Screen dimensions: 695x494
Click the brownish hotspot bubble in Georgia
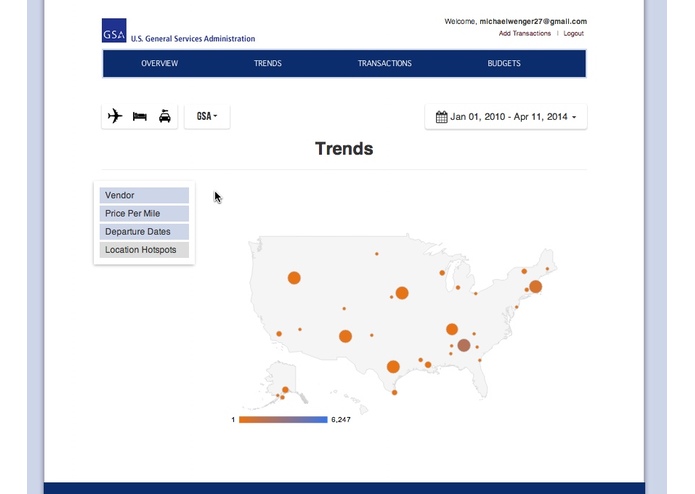pos(464,345)
